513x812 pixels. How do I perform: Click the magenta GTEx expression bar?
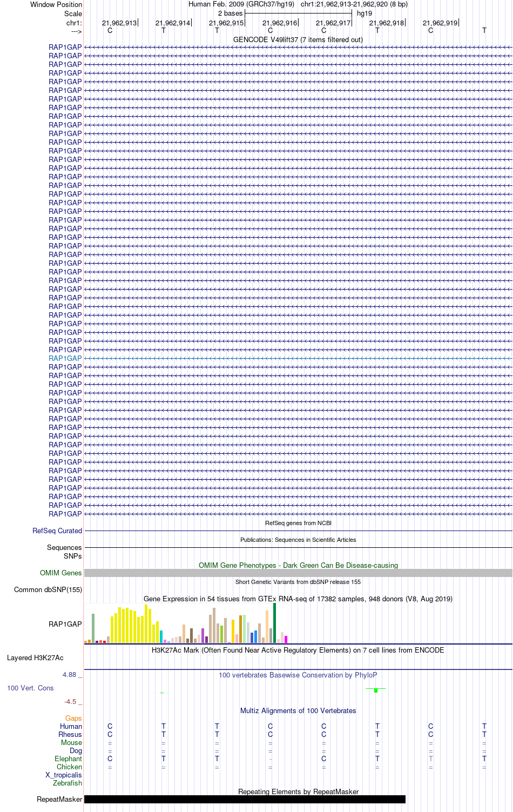point(286,639)
